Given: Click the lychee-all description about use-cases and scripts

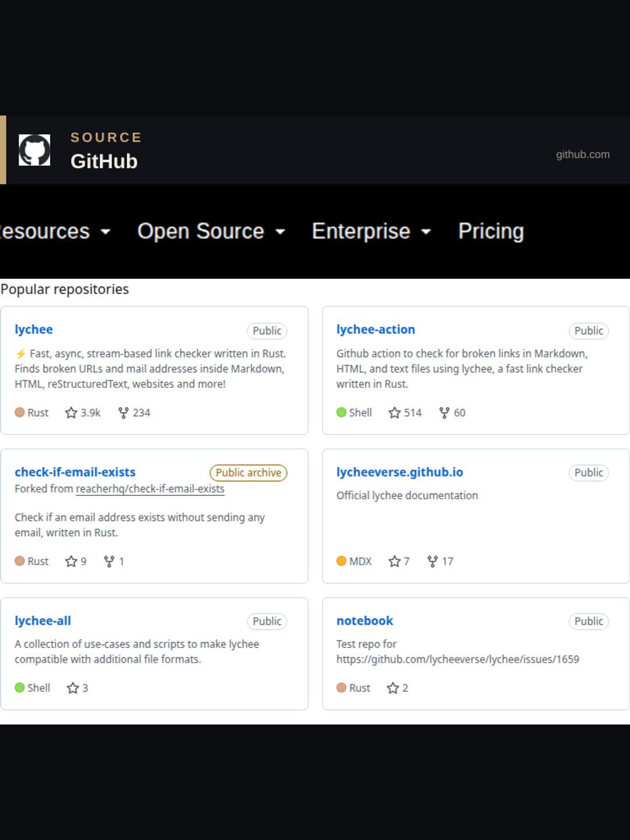Looking at the screenshot, I should coord(137,652).
